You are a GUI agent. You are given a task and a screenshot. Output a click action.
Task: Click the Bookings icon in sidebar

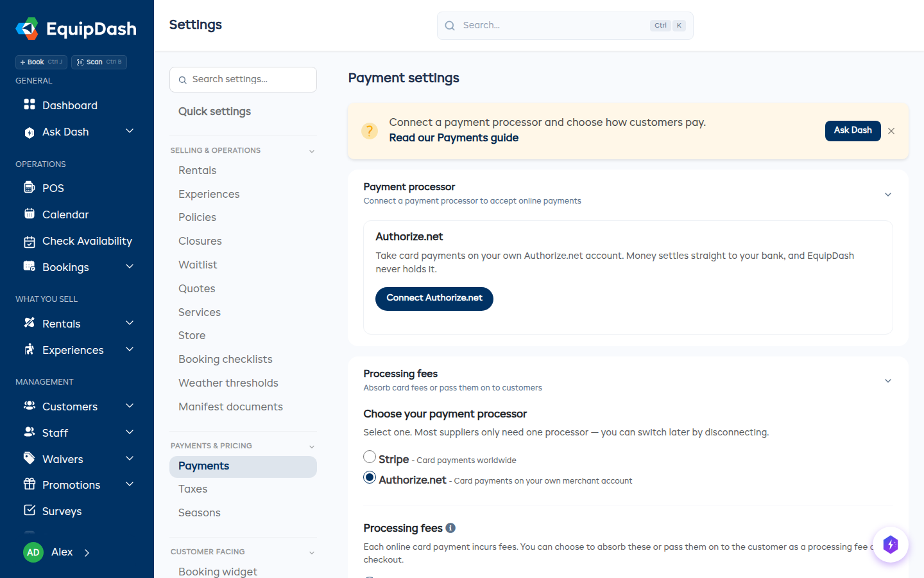tap(30, 267)
